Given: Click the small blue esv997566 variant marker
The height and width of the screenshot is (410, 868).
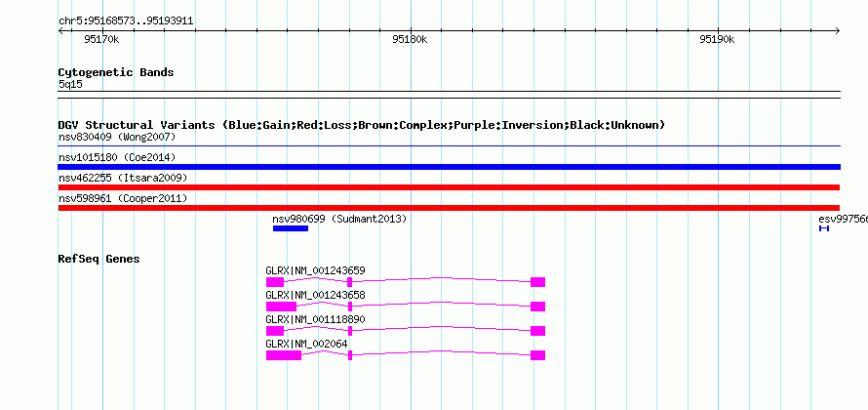Looking at the screenshot, I should coord(824,228).
